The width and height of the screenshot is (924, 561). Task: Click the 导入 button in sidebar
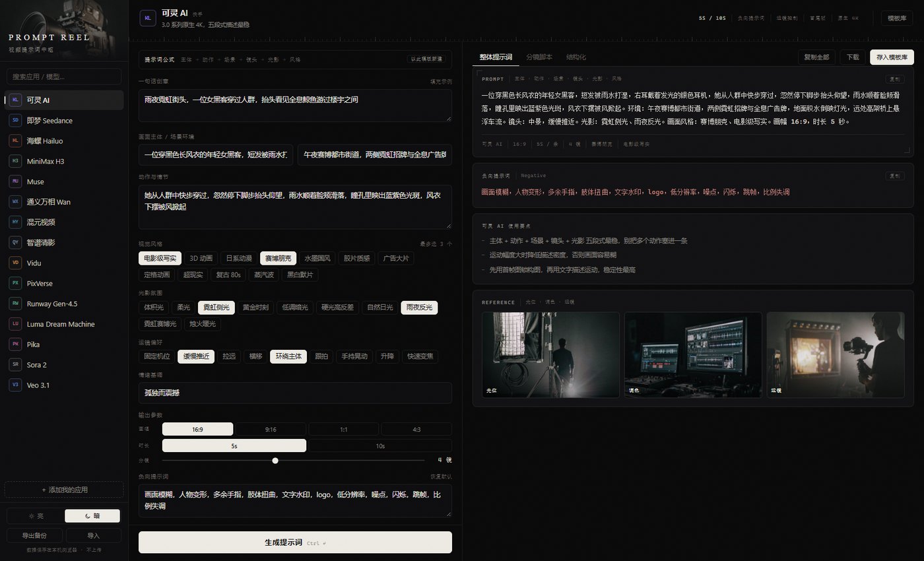93,535
